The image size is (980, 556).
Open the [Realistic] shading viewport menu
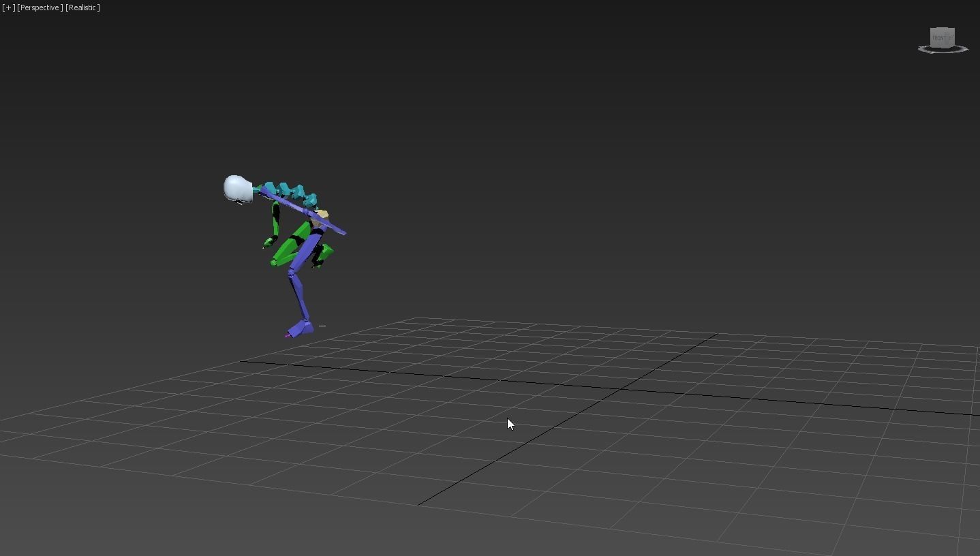[82, 7]
